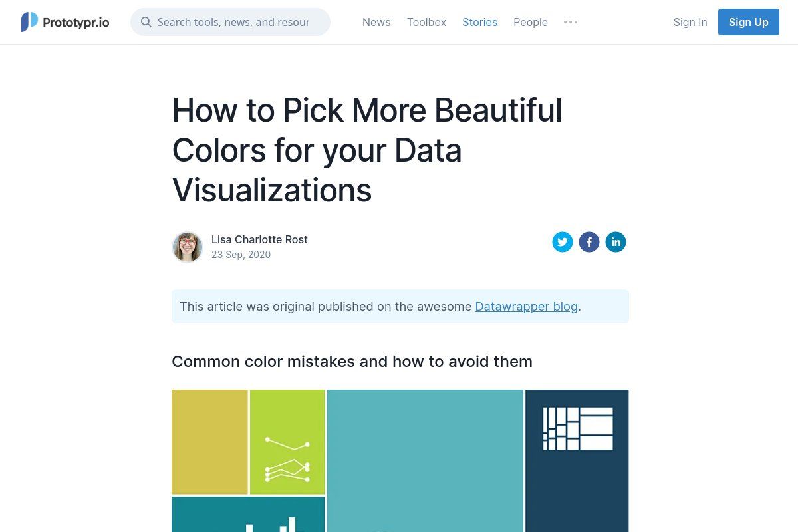The height and width of the screenshot is (532, 798).
Task: Go to the Toolbox section
Action: coord(426,22)
